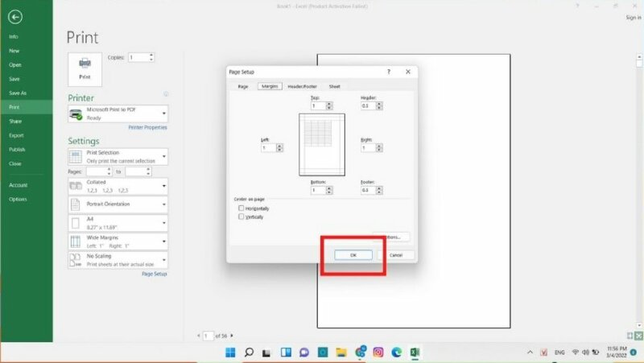Open Account in backstage menu
The width and height of the screenshot is (644, 363).
coord(18,185)
